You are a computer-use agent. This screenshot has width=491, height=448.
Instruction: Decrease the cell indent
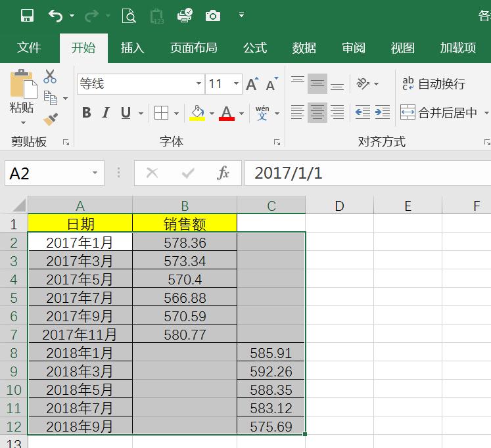point(363,112)
